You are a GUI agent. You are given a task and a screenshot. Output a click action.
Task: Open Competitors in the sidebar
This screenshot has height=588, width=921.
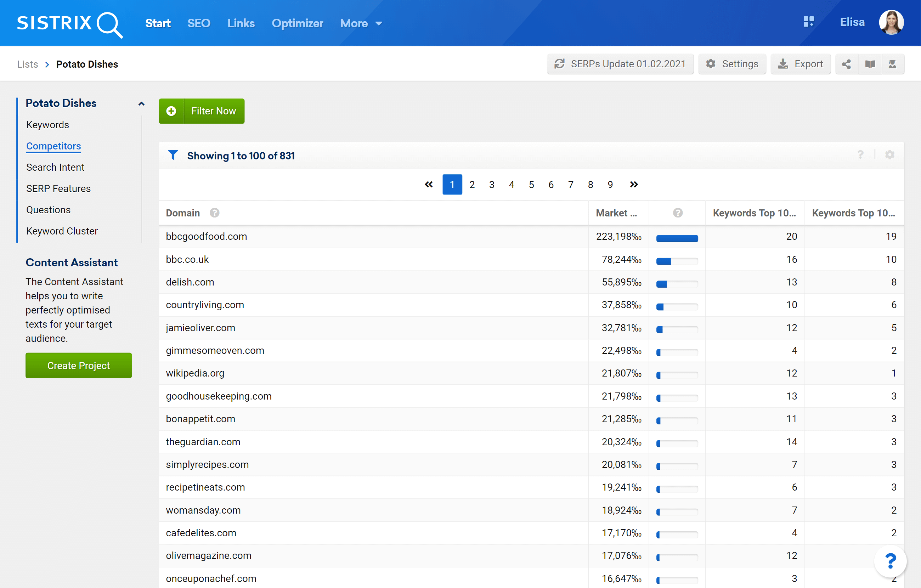click(53, 146)
